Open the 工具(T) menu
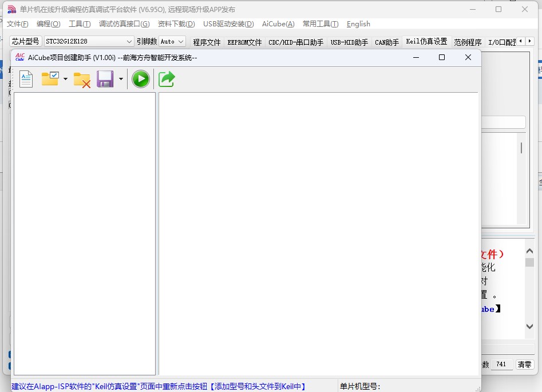Screen dimensions: 542x392 pyautogui.click(x=80, y=24)
